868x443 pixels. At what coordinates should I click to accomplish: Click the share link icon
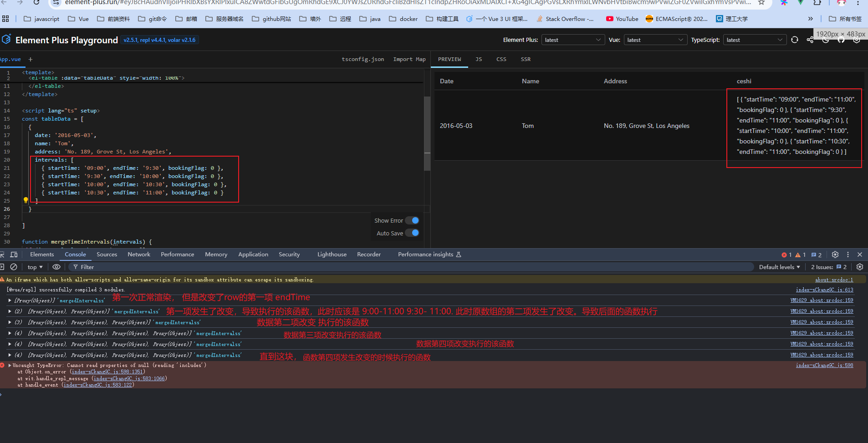(x=810, y=40)
